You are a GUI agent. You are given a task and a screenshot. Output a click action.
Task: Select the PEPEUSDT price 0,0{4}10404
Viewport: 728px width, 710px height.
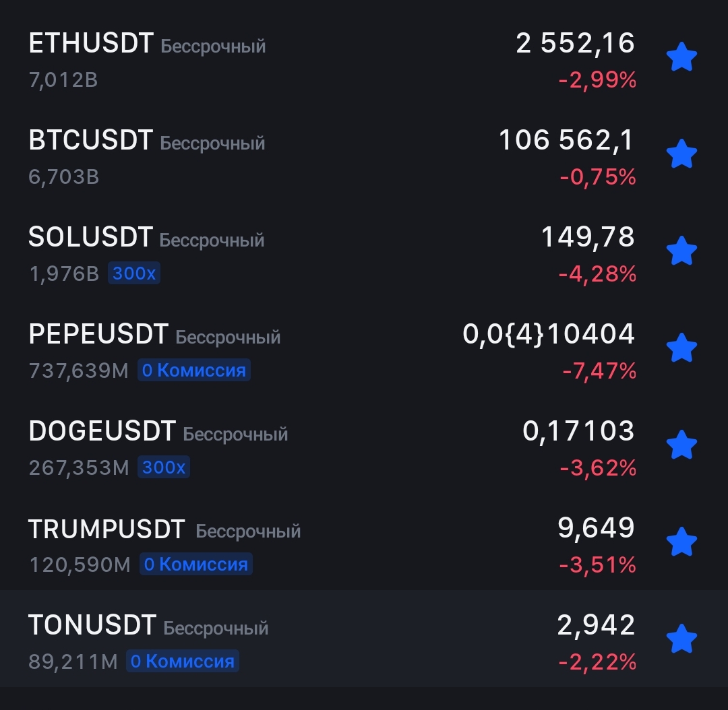[x=548, y=334]
